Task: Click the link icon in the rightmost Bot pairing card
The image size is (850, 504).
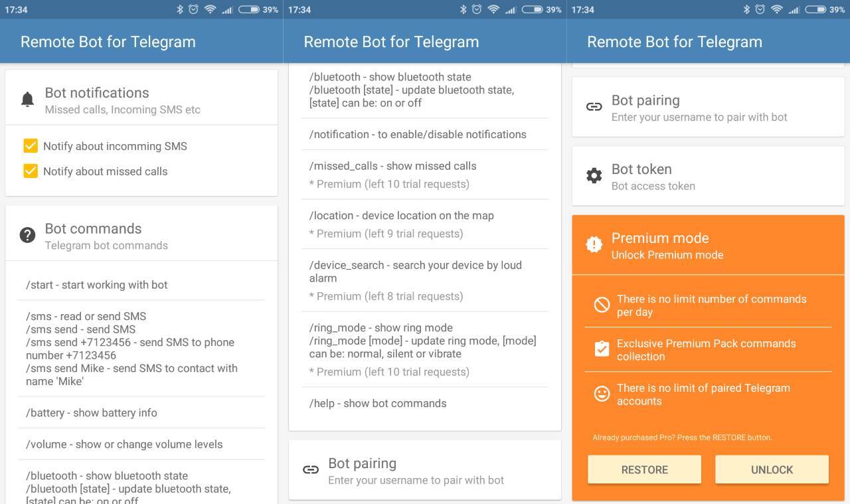Action: point(594,107)
